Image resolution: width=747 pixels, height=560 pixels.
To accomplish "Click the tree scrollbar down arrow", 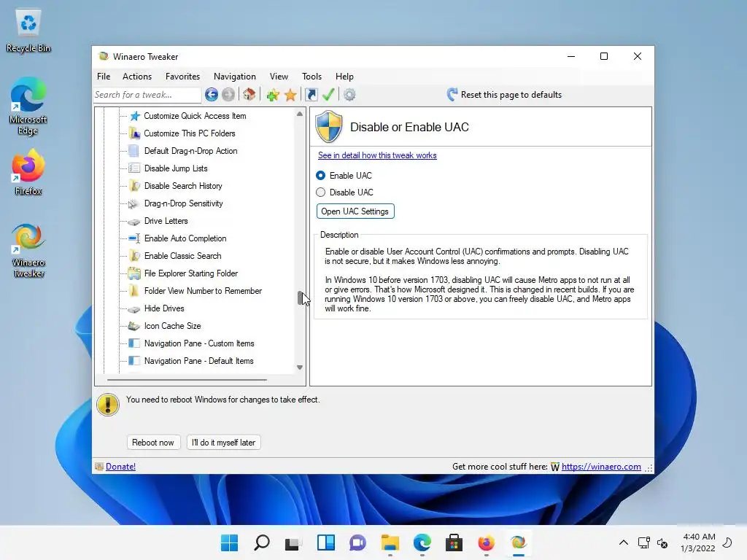I will click(x=300, y=367).
